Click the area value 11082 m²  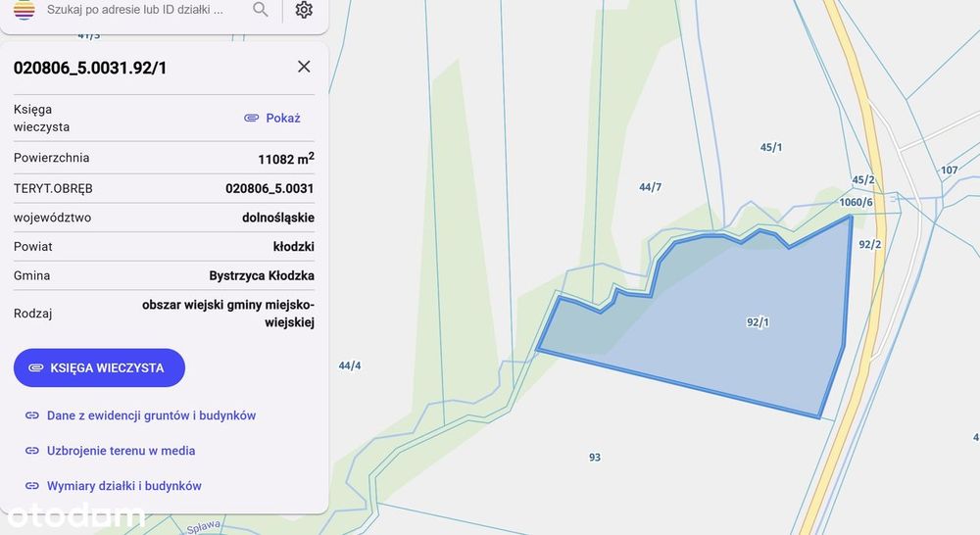pyautogui.click(x=286, y=158)
